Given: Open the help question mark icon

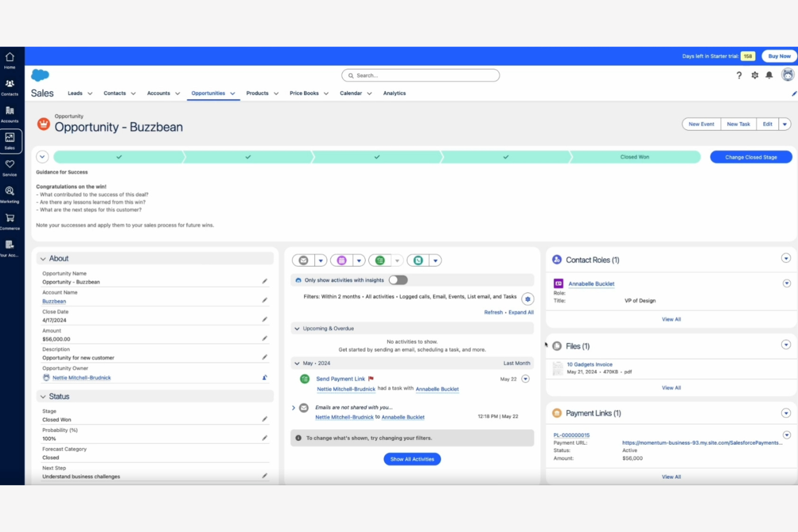Looking at the screenshot, I should pos(739,75).
